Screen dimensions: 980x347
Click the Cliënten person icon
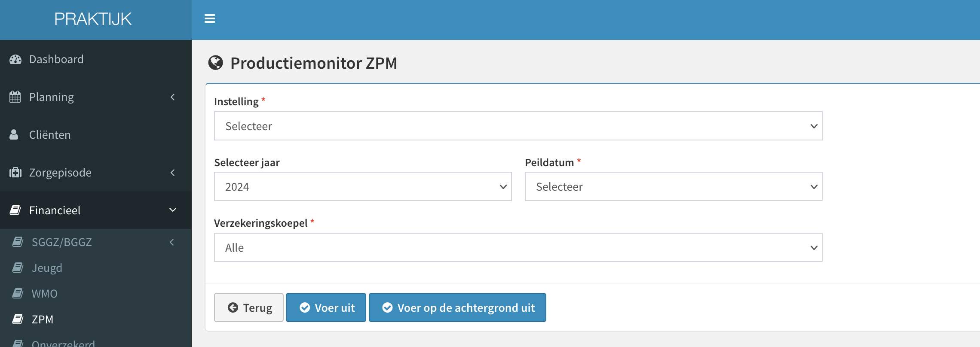click(14, 134)
